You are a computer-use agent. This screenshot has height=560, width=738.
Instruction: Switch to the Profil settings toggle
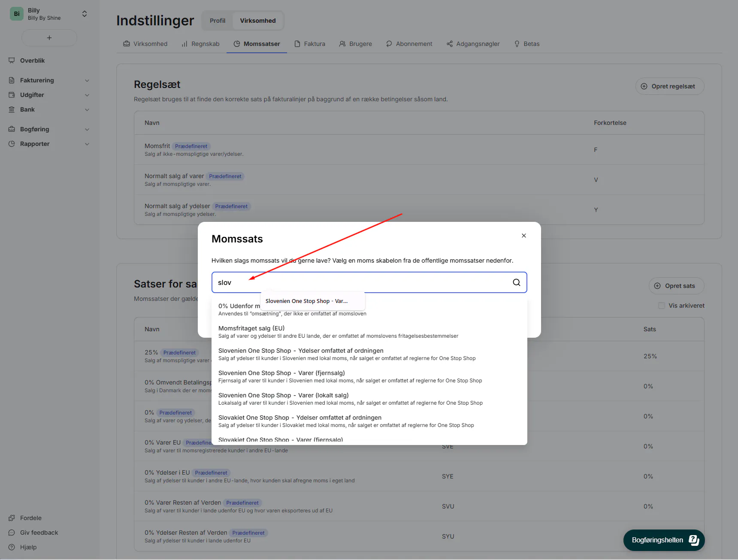tap(218, 21)
